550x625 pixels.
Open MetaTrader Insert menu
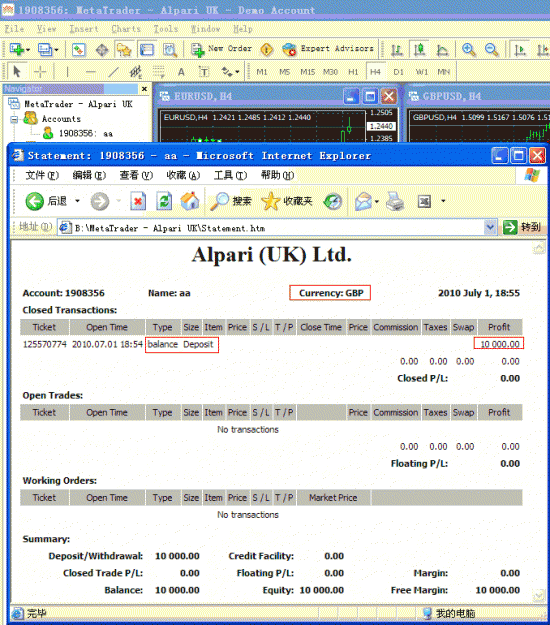tap(84, 29)
